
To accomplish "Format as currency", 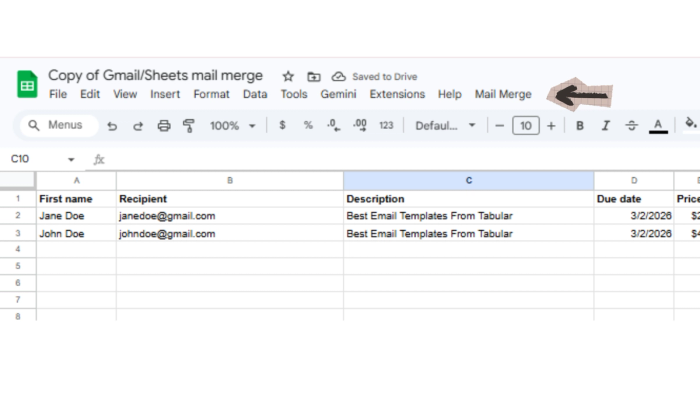I will [x=282, y=125].
